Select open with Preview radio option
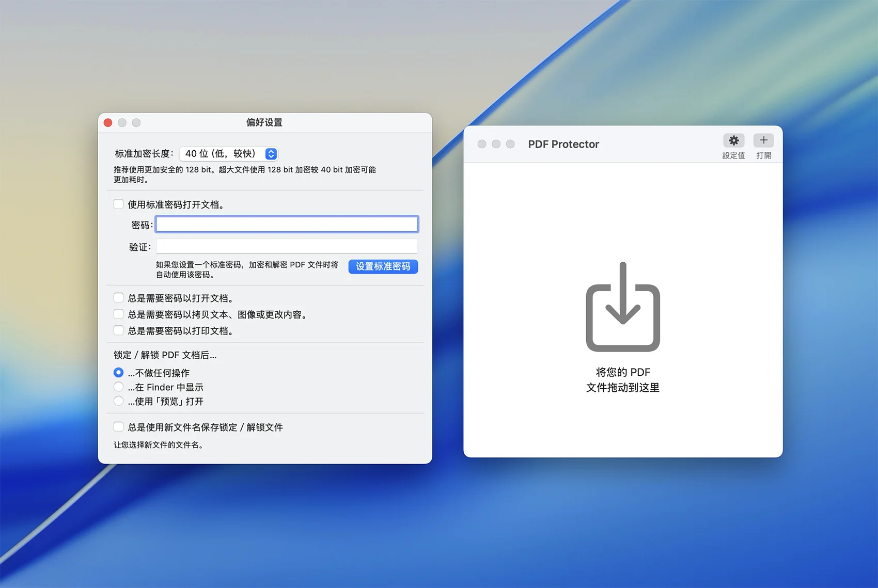This screenshot has width=878, height=588. [119, 401]
